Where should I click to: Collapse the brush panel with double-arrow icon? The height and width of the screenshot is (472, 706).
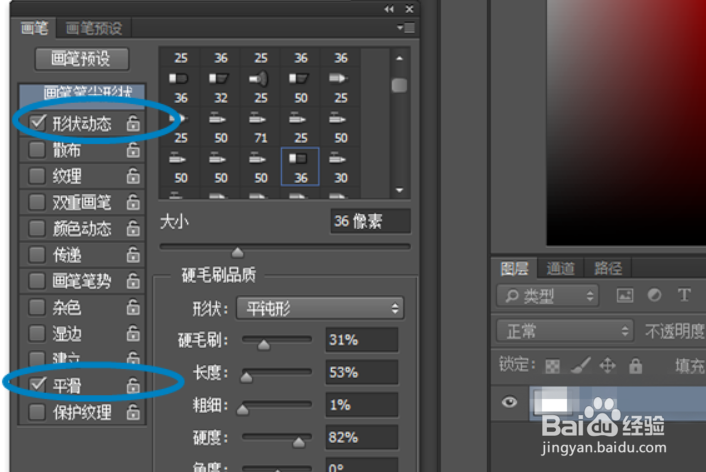389,9
